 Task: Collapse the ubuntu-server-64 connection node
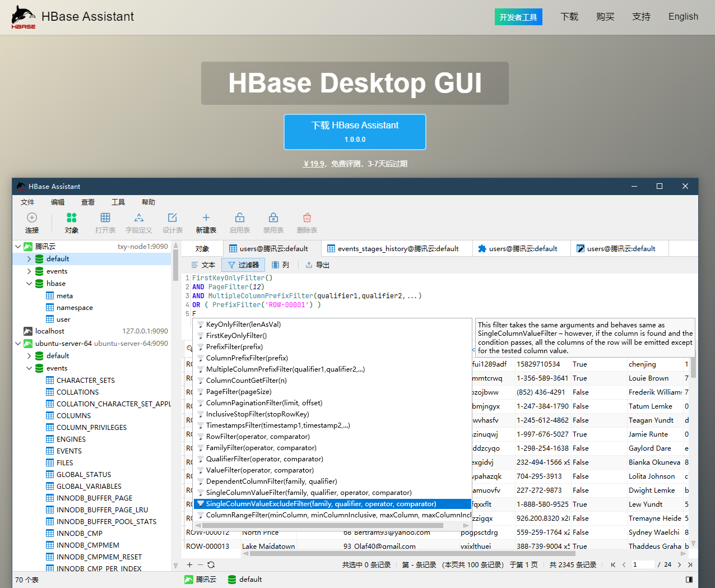click(18, 344)
